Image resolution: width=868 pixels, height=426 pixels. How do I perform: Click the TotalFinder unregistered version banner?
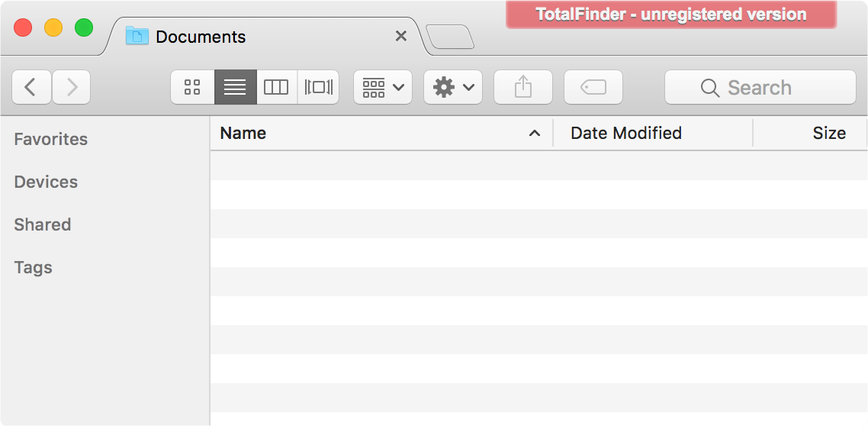click(670, 15)
